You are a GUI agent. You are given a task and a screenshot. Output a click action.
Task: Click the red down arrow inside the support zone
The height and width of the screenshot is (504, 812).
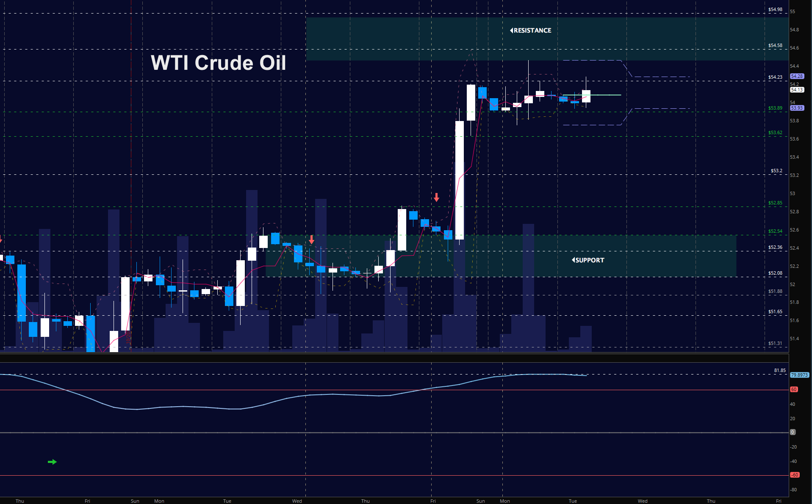pyautogui.click(x=312, y=240)
